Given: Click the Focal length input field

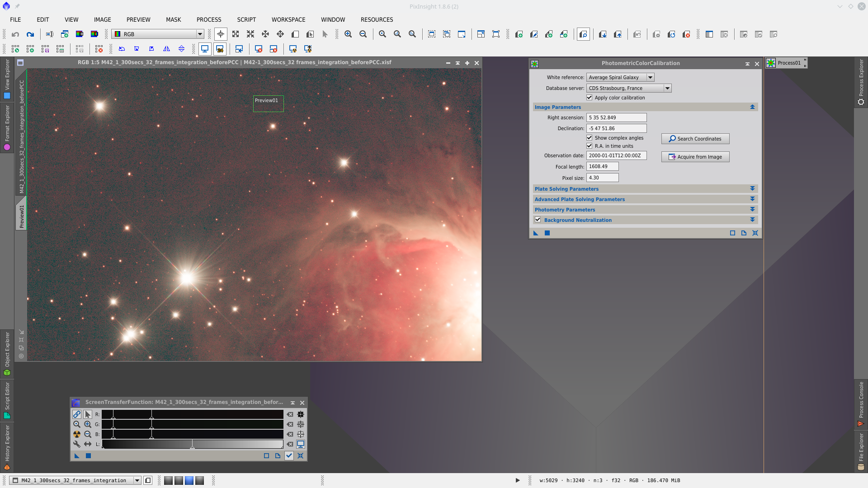Looking at the screenshot, I should tap(602, 167).
